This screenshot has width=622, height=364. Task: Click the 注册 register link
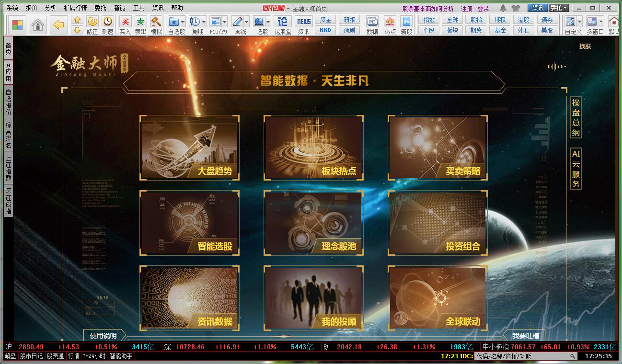(x=467, y=9)
